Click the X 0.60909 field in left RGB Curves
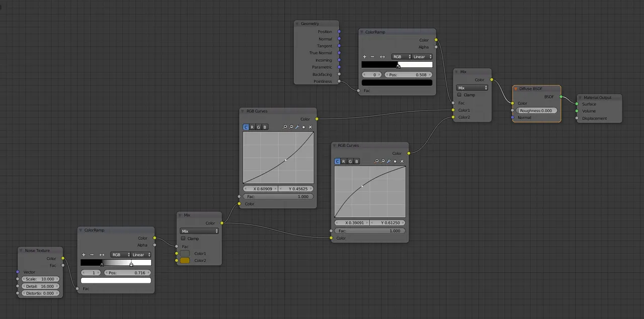The image size is (644, 319). [261, 189]
